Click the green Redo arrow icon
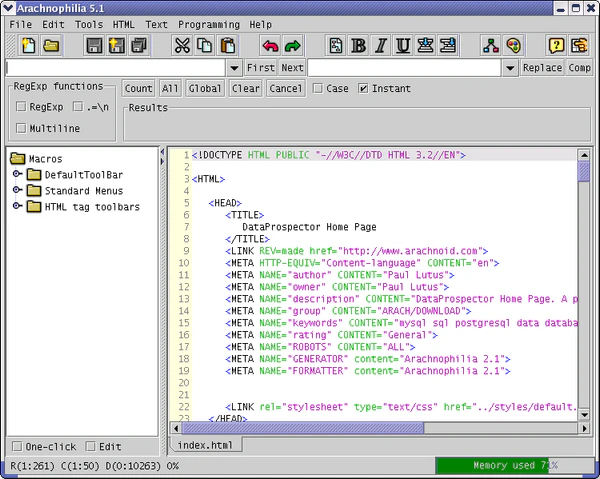The image size is (600, 479). (x=292, y=45)
